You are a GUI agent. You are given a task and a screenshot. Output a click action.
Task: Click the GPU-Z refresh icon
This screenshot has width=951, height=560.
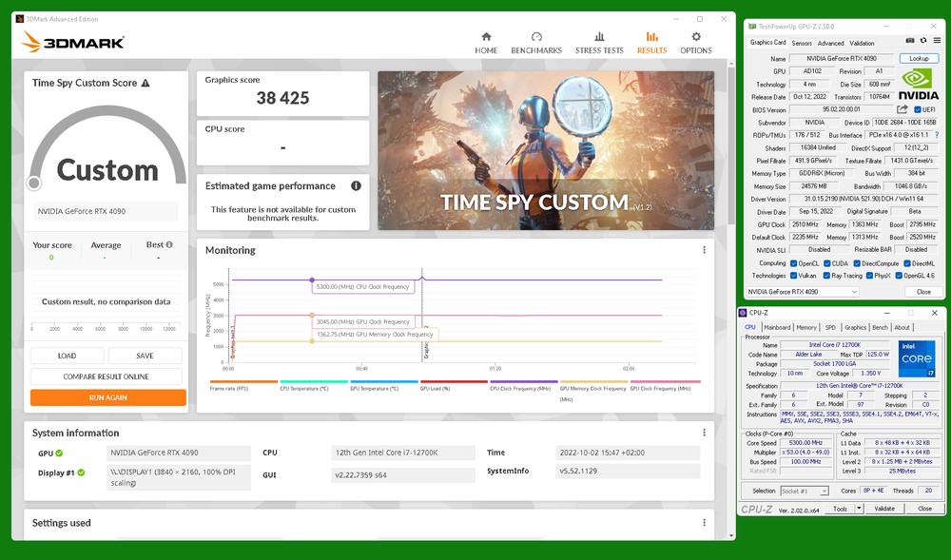(x=923, y=41)
